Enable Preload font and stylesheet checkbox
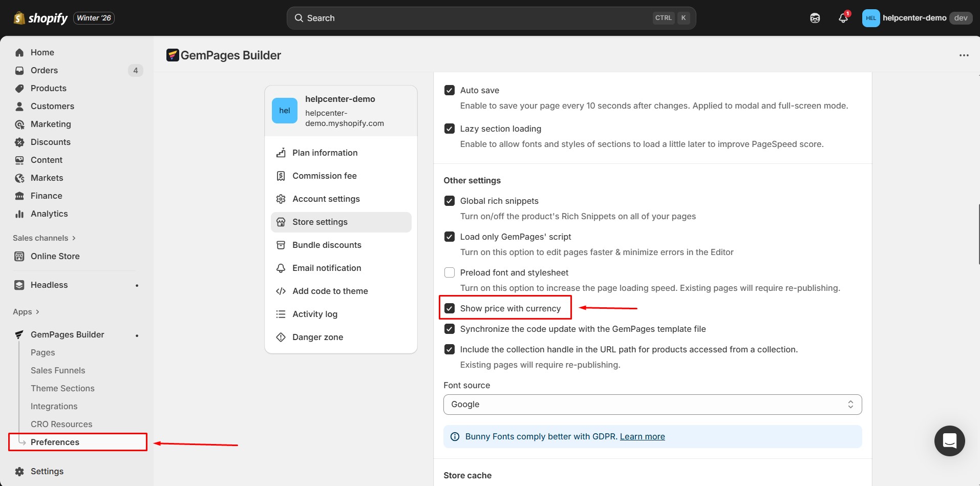Image resolution: width=980 pixels, height=486 pixels. 450,272
